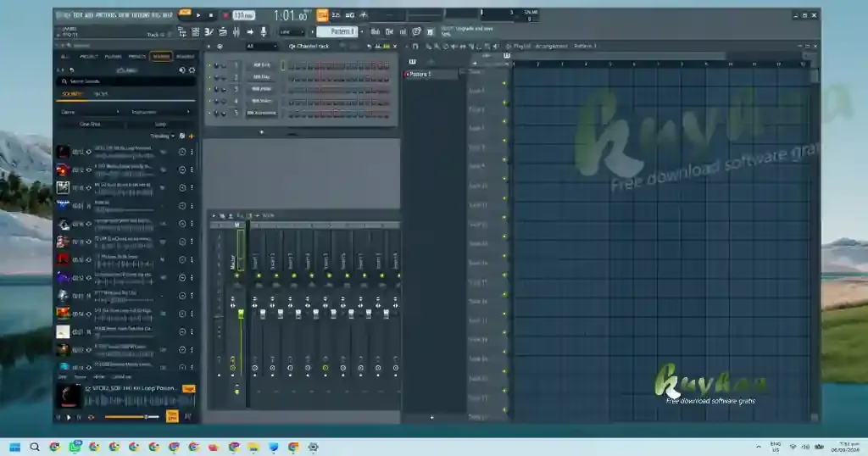Mute Track 1 in the playlist
The image size is (868, 456).
coord(504,84)
